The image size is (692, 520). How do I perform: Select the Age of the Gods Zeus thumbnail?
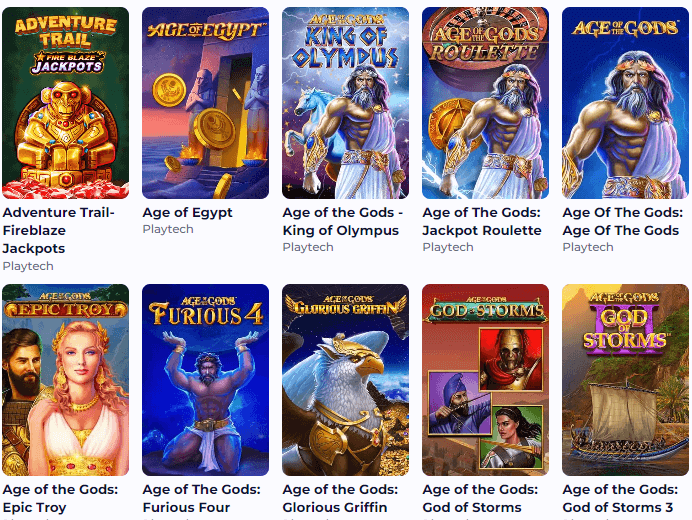625,103
